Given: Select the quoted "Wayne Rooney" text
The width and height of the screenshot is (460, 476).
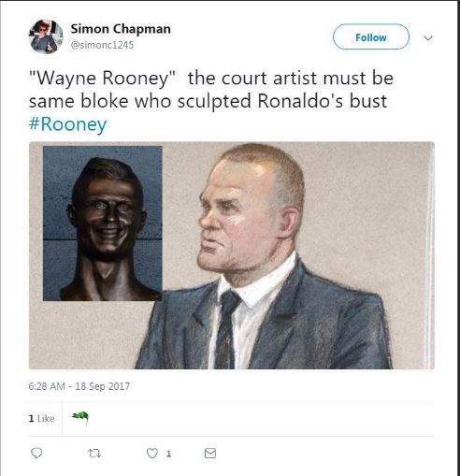Looking at the screenshot, I should pyautogui.click(x=102, y=79).
